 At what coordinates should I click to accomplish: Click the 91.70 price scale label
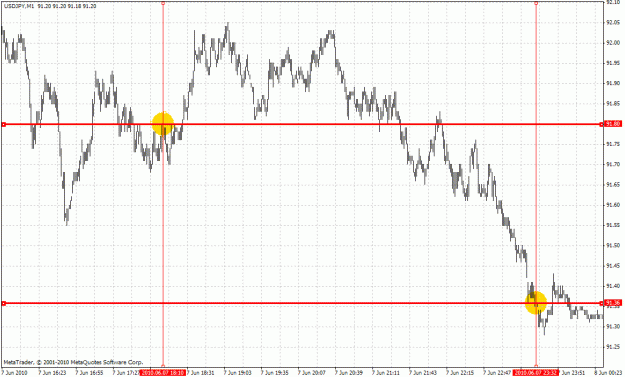pos(613,164)
